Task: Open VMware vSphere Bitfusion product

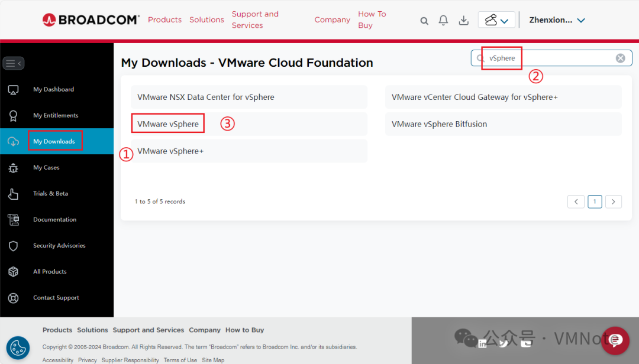Action: (504, 123)
